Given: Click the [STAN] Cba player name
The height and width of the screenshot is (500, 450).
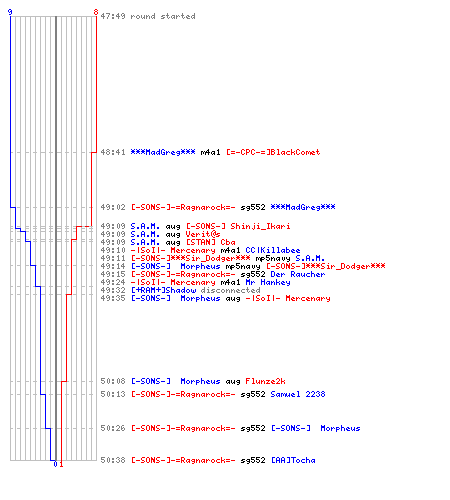Looking at the screenshot, I should [211, 242].
